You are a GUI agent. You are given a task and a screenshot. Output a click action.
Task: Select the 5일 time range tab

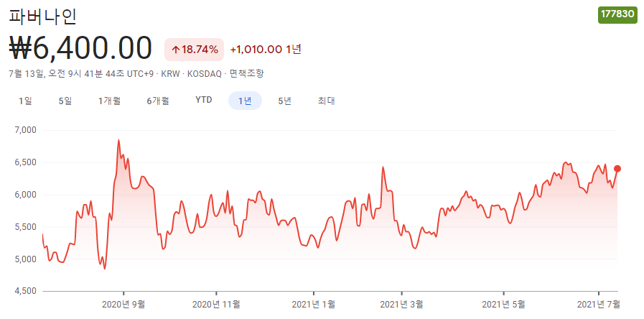pyautogui.click(x=65, y=101)
